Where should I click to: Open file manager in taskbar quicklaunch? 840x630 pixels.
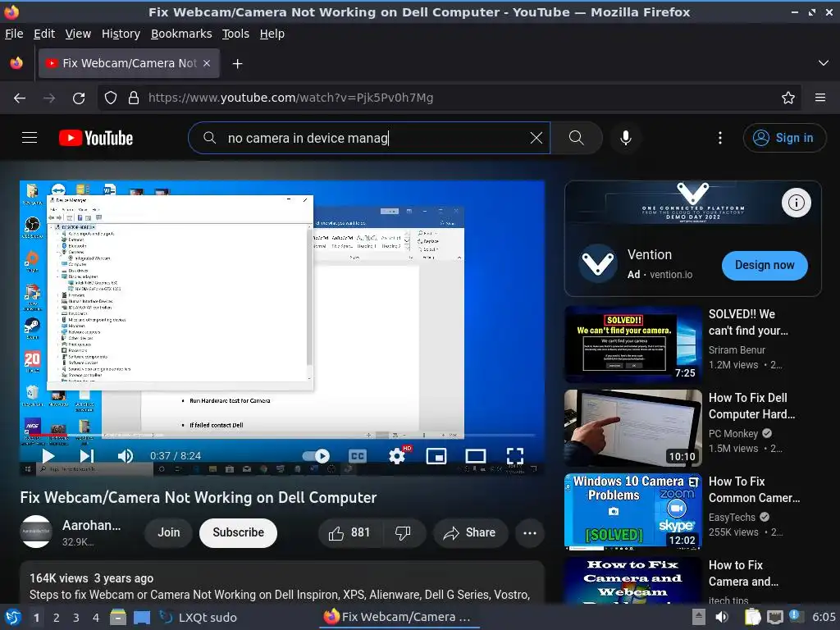[118, 617]
